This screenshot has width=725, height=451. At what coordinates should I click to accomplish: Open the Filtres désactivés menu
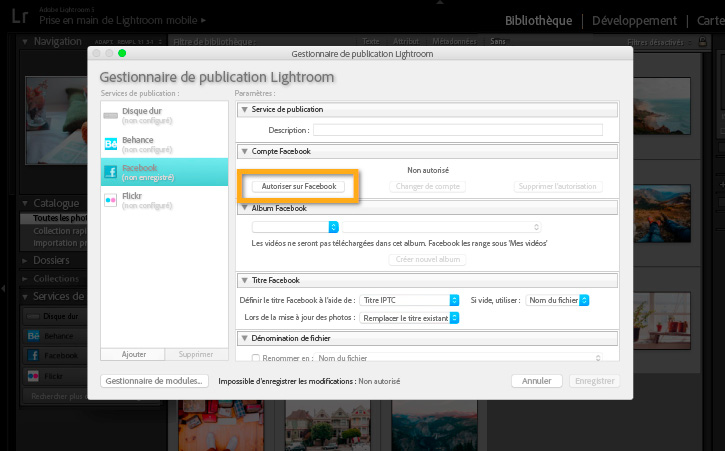(x=658, y=42)
